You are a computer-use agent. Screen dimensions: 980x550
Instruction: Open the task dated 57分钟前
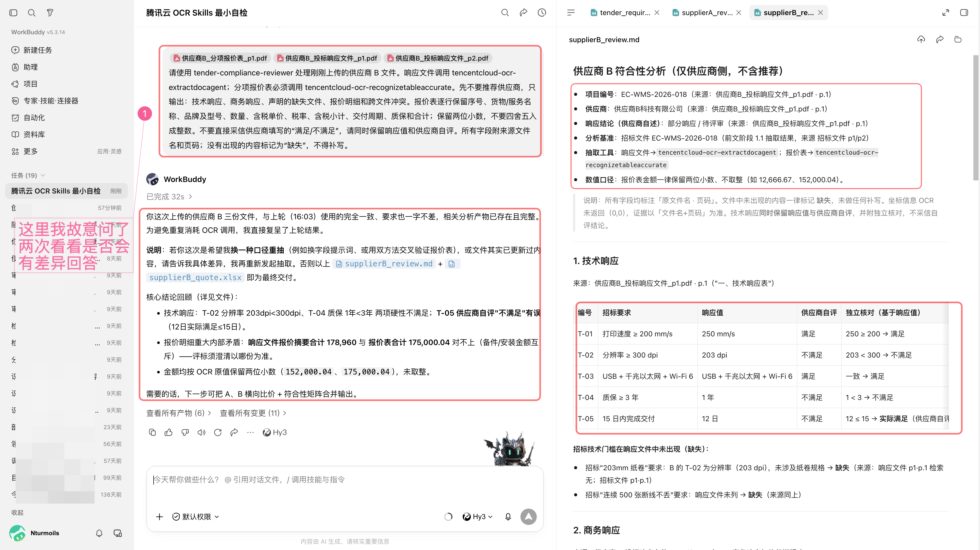coord(66,208)
